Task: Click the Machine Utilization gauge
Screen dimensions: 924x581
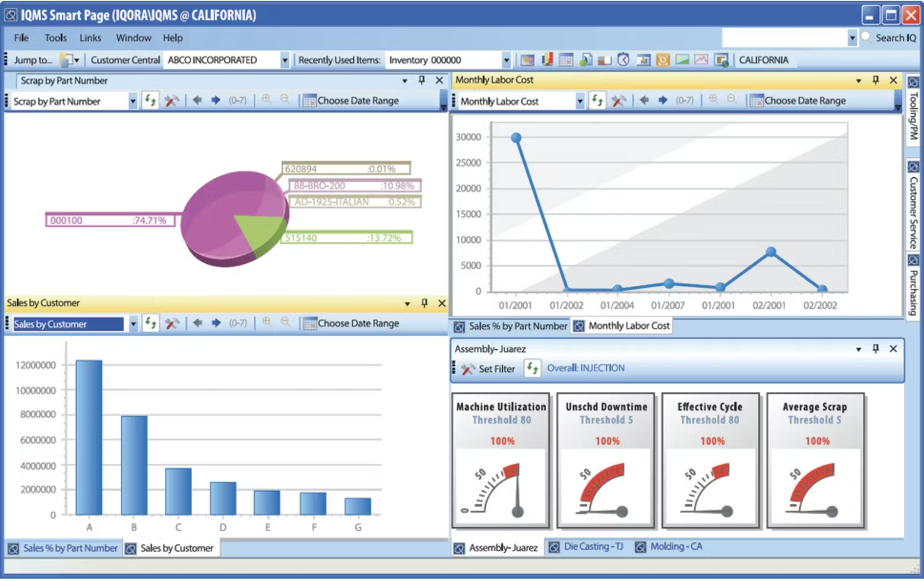Action: tap(501, 462)
